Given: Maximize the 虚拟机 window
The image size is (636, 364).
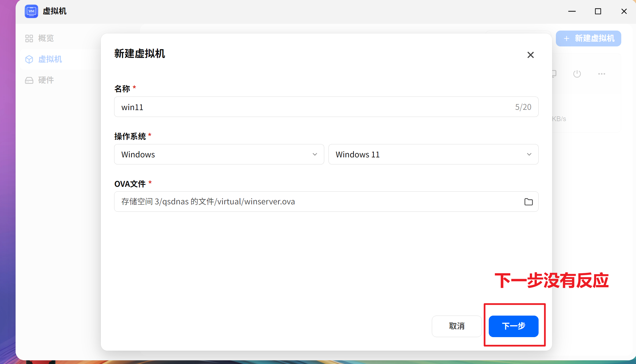Looking at the screenshot, I should click(x=598, y=11).
